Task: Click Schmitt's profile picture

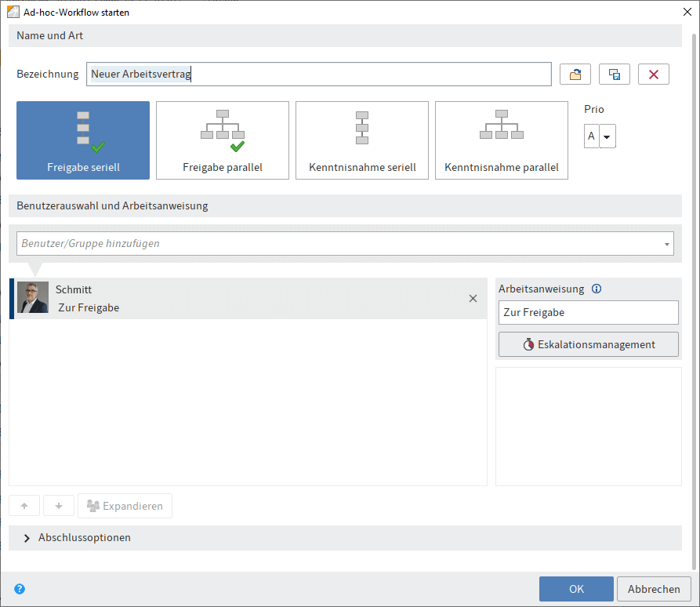Action: click(32, 298)
